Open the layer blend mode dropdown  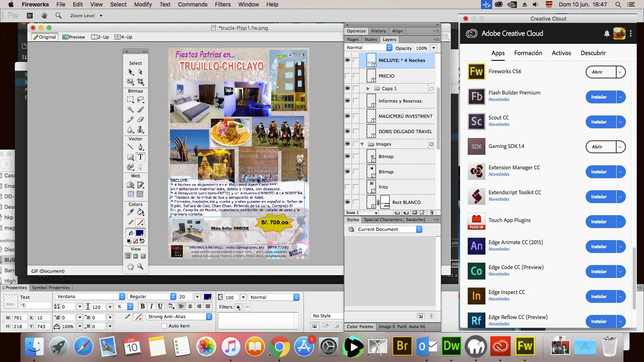tap(369, 47)
